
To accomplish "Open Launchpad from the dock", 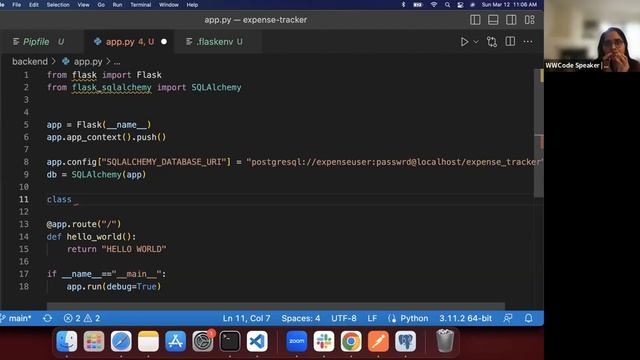I will click(x=94, y=341).
